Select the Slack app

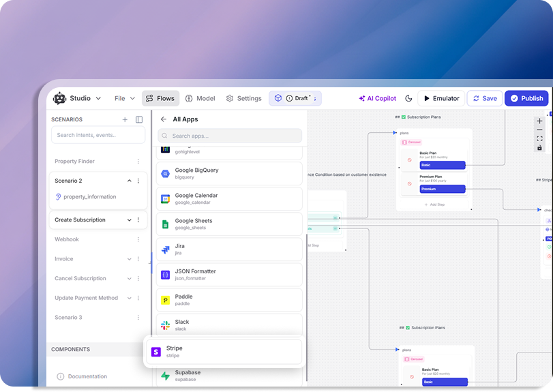pos(229,325)
